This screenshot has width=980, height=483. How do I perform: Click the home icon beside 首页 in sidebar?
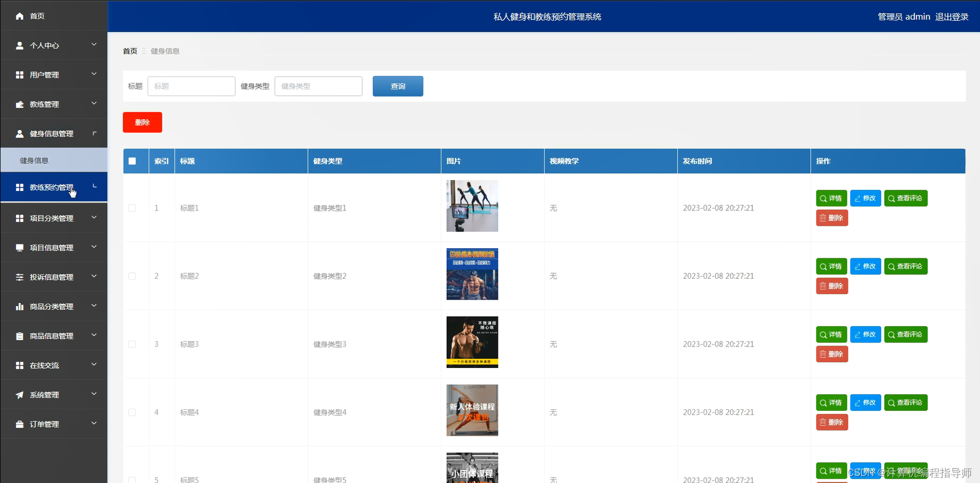point(20,16)
